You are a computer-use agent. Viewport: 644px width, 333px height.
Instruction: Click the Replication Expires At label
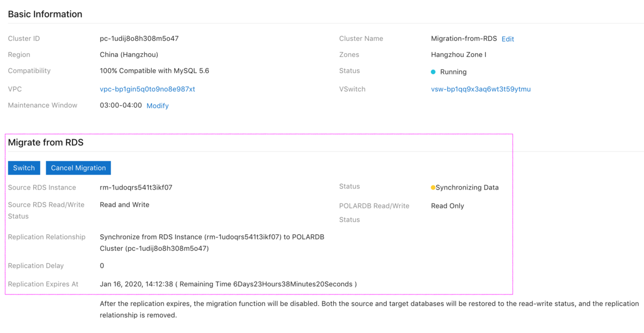[43, 284]
